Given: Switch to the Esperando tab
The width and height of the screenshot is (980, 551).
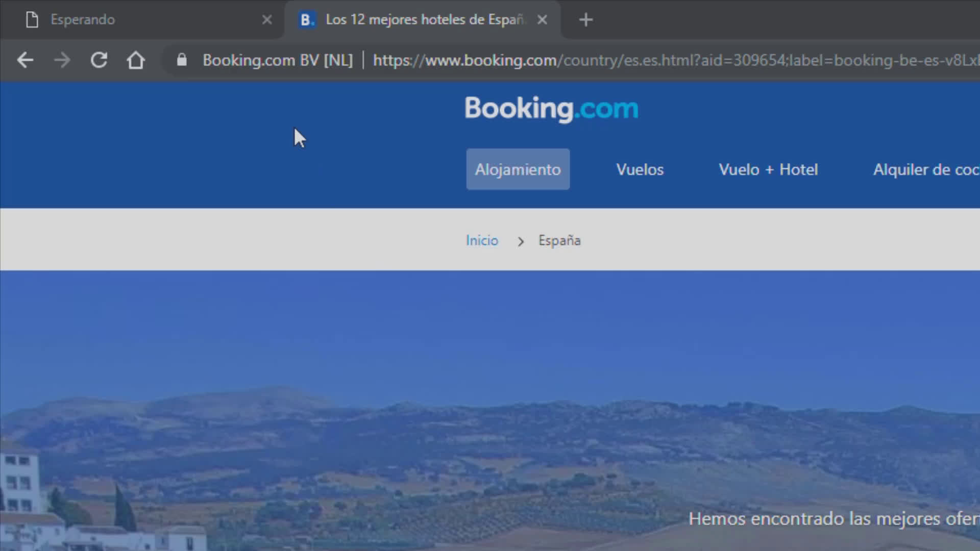Looking at the screenshot, I should [142, 20].
